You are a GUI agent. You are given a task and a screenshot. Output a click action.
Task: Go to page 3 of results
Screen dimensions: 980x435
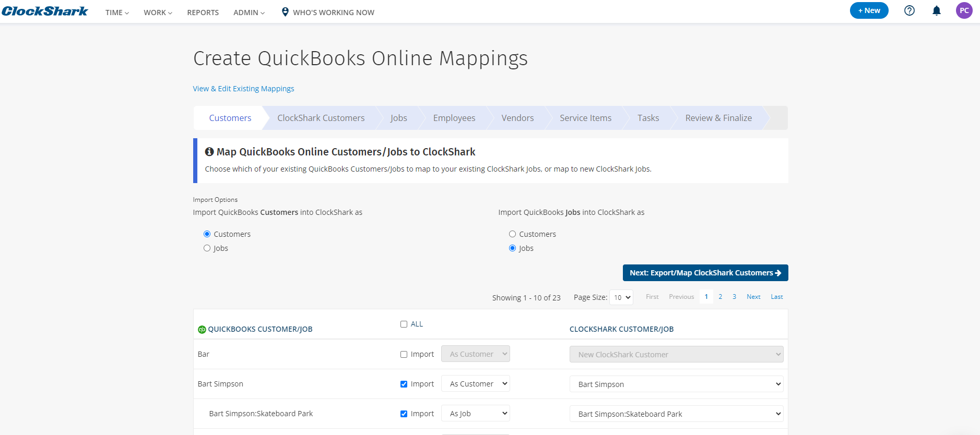pos(734,297)
